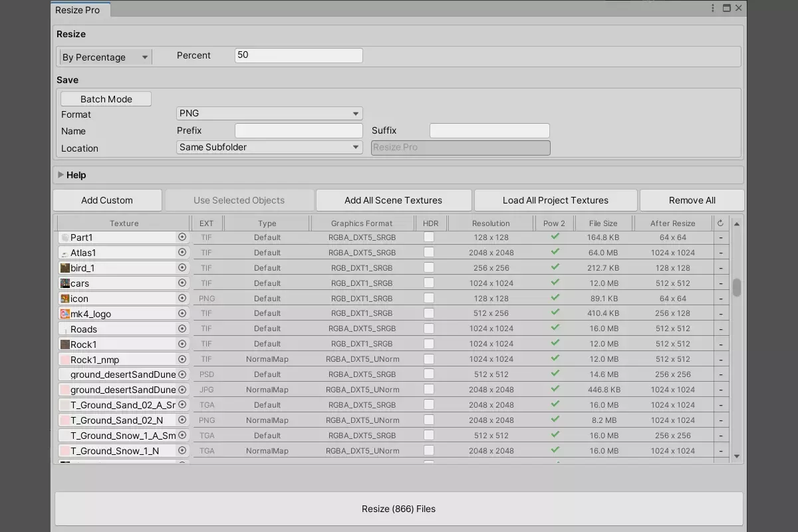Open the By Percentage resize mode dropdown

pos(105,57)
